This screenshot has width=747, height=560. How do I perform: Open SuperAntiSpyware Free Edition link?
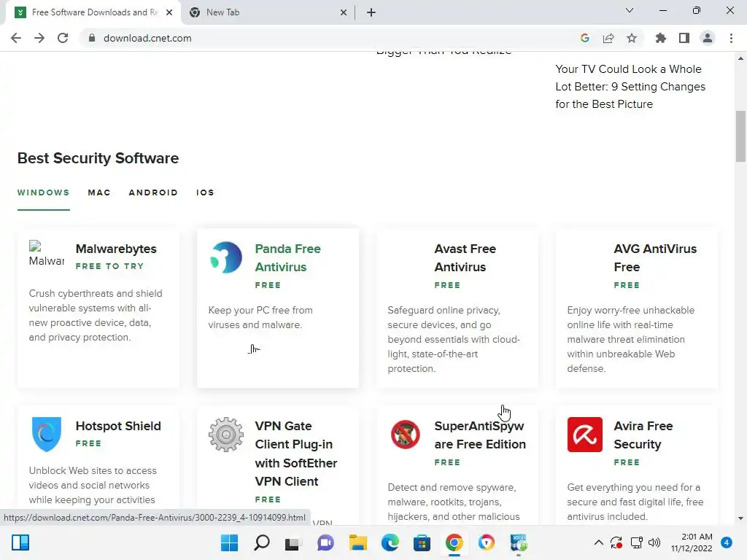click(480, 435)
